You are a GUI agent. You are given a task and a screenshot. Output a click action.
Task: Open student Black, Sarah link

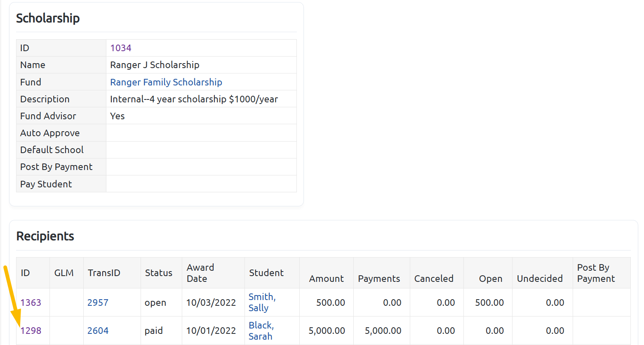pos(261,331)
